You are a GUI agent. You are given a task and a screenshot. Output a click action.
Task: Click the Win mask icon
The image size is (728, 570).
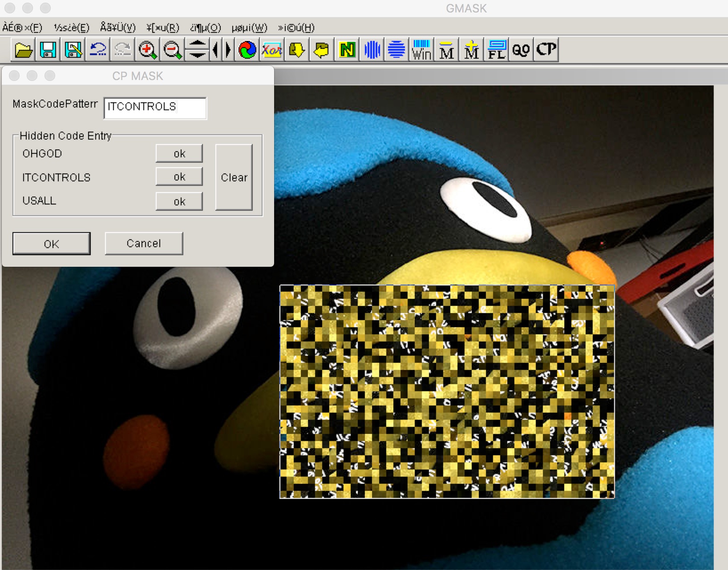pos(421,49)
